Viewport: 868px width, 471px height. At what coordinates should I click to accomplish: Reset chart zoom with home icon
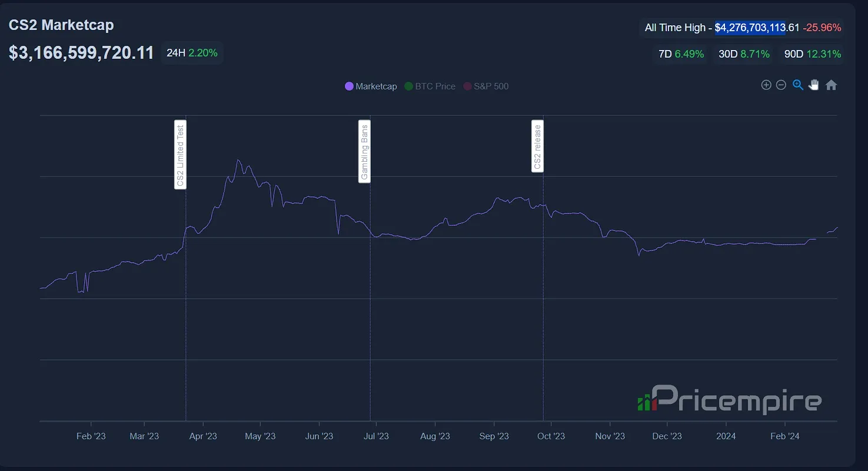click(831, 85)
